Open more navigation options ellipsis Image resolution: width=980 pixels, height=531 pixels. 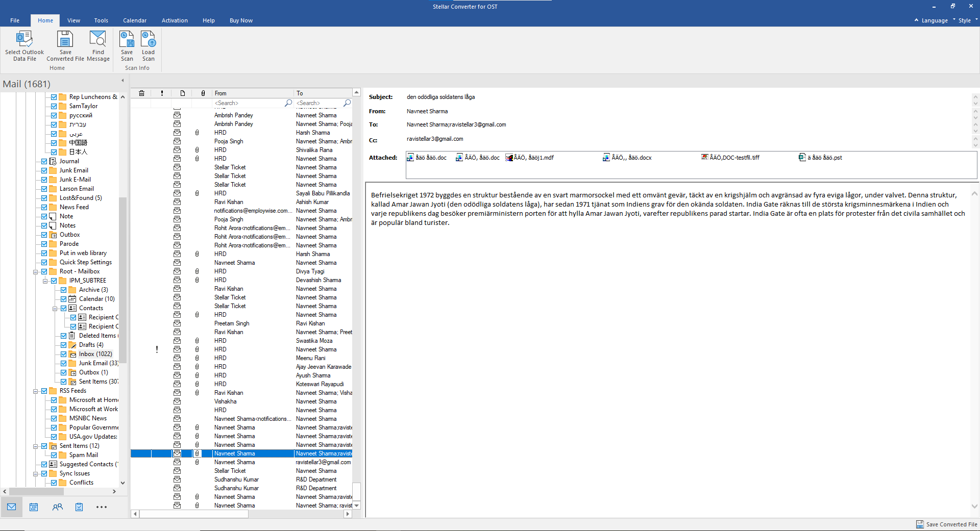point(102,507)
